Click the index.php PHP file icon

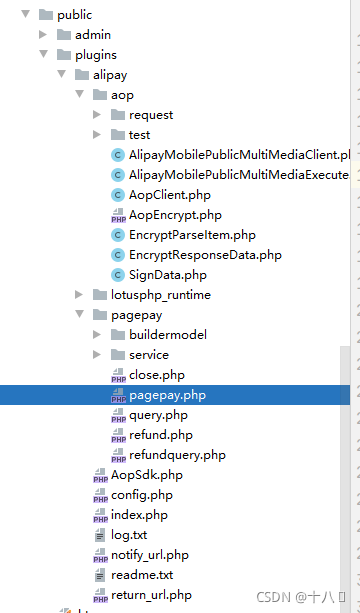pyautogui.click(x=100, y=515)
